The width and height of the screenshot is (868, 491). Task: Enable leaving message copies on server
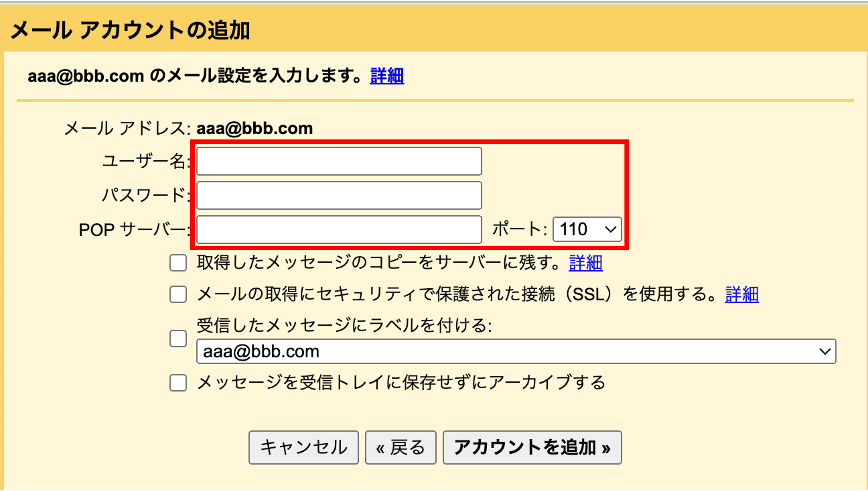point(178,263)
